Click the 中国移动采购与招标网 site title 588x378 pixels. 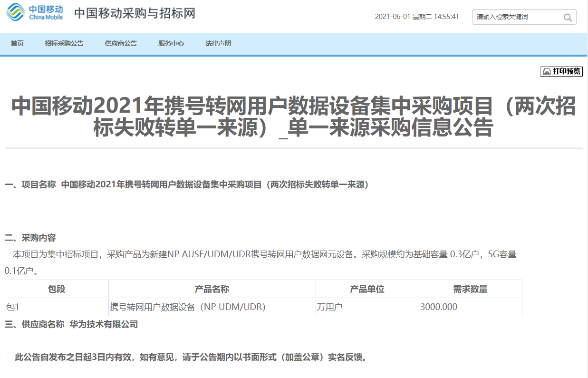135,13
